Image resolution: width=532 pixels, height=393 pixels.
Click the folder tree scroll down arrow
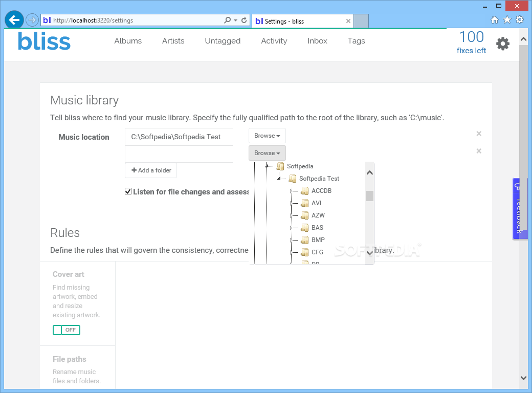pyautogui.click(x=369, y=252)
